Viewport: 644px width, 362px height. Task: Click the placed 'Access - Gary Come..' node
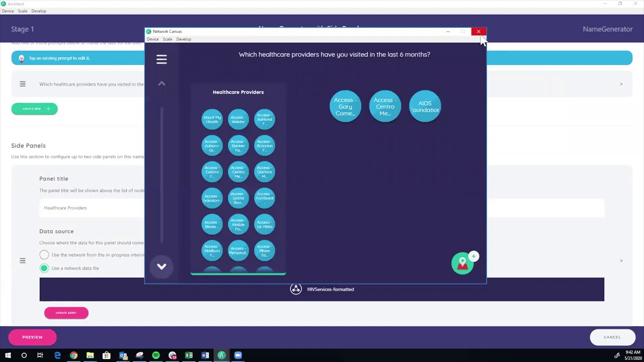[x=345, y=107]
